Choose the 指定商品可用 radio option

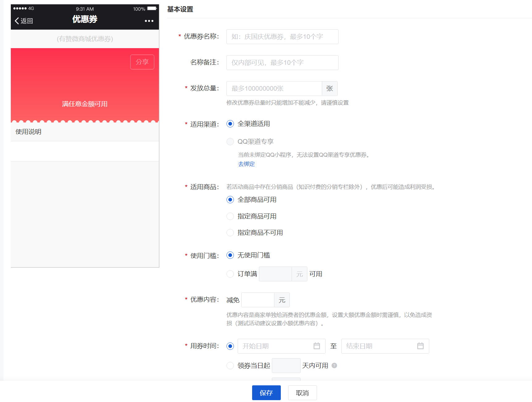[x=230, y=216]
